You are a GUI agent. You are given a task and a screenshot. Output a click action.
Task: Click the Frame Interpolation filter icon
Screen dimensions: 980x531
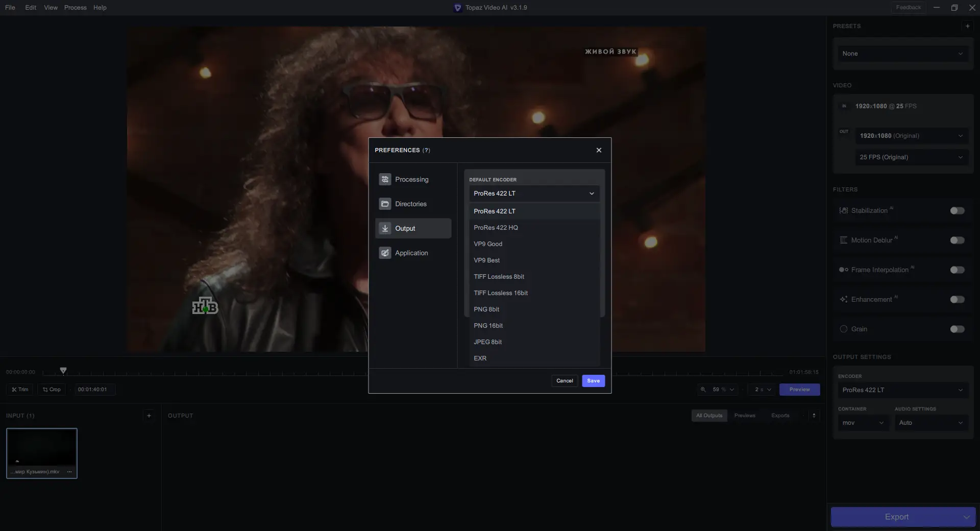point(844,270)
